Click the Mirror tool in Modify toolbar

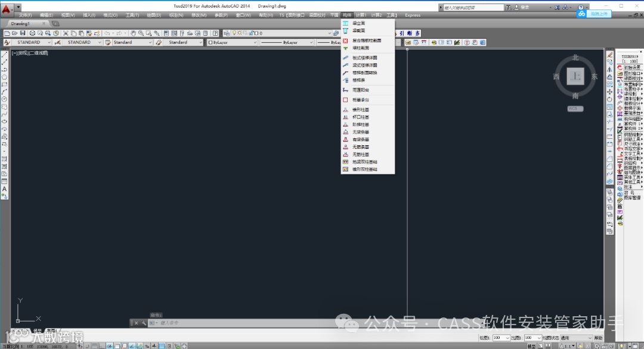coord(610,69)
